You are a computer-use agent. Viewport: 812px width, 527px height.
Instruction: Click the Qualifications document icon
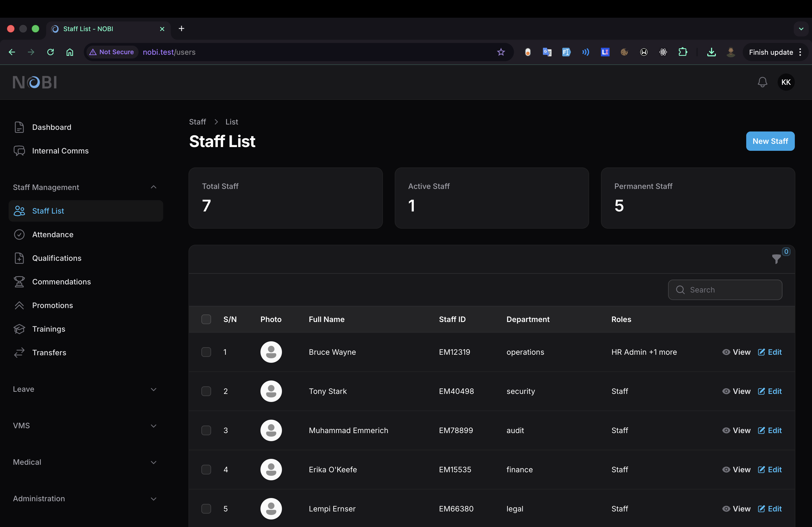pyautogui.click(x=19, y=258)
